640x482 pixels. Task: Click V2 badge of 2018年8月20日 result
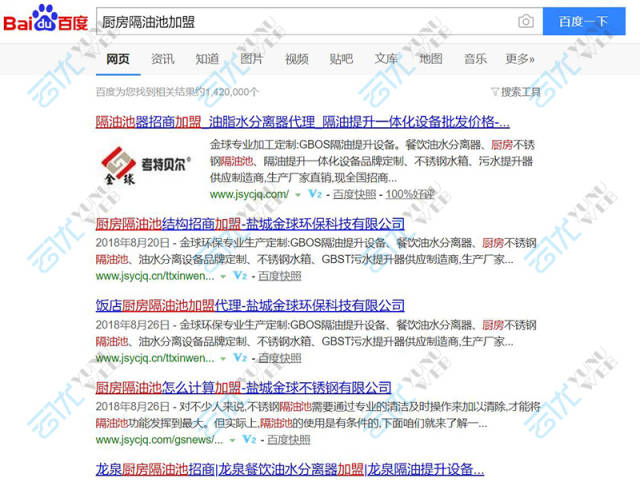[240, 276]
